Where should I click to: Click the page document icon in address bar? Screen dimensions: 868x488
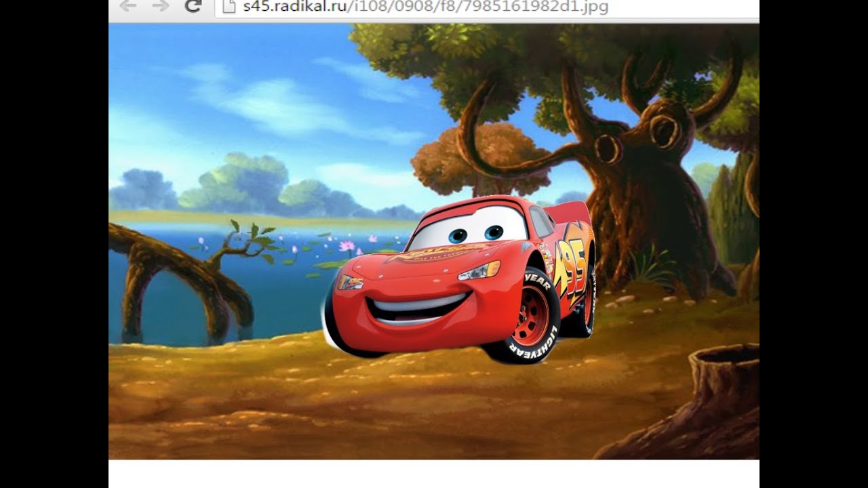point(229,6)
